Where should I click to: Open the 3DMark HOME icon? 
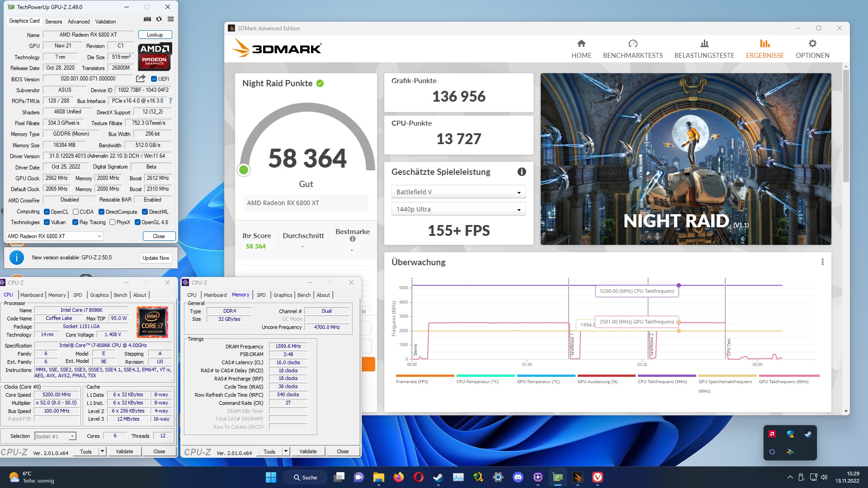581,43
